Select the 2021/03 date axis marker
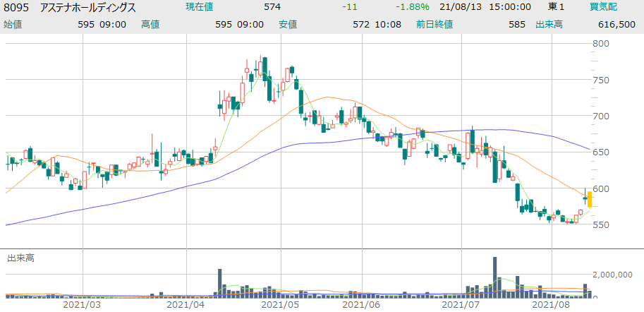Viewport: 644px width, 312px height. tap(82, 305)
